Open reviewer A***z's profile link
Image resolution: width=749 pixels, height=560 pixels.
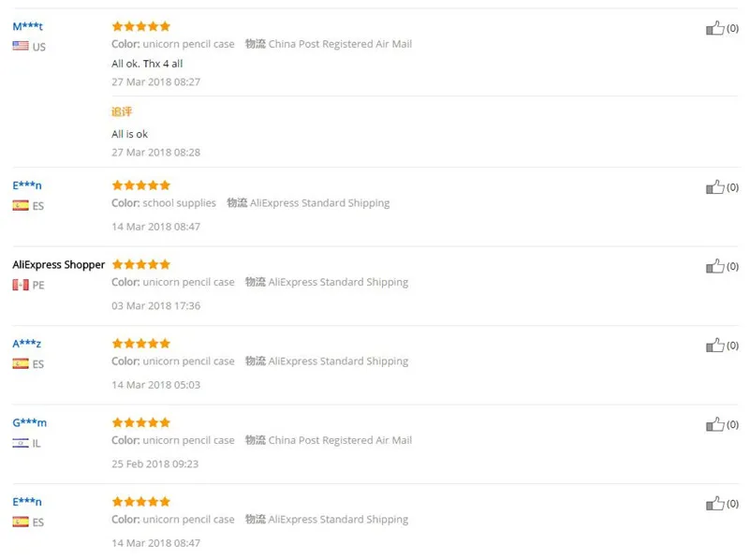pyautogui.click(x=27, y=344)
